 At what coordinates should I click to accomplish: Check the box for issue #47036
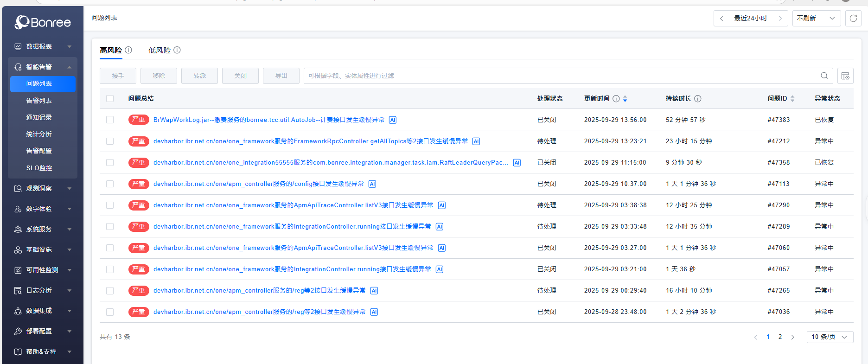pyautogui.click(x=110, y=312)
